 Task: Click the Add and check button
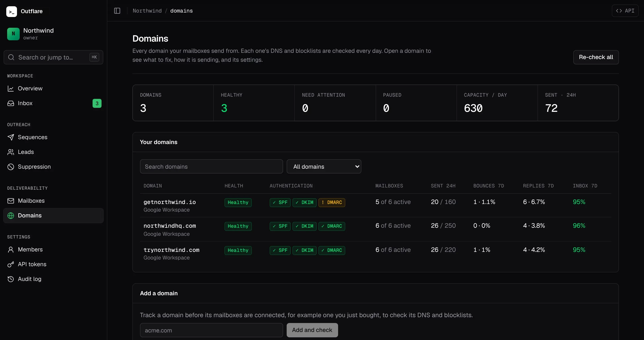coord(312,330)
